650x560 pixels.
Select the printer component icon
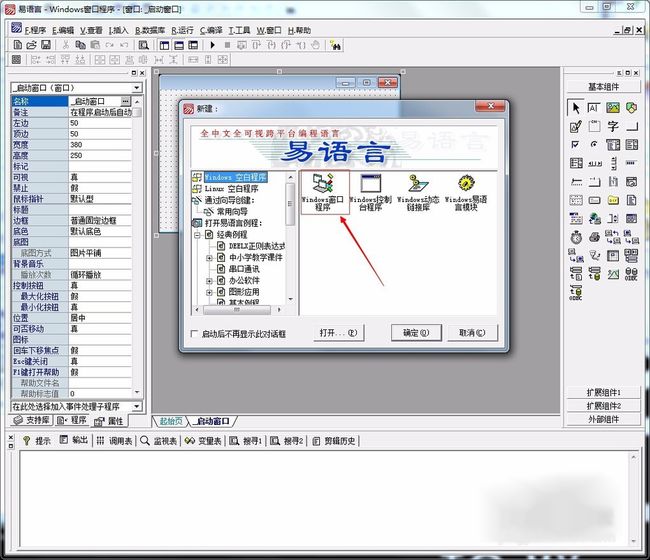tap(594, 237)
